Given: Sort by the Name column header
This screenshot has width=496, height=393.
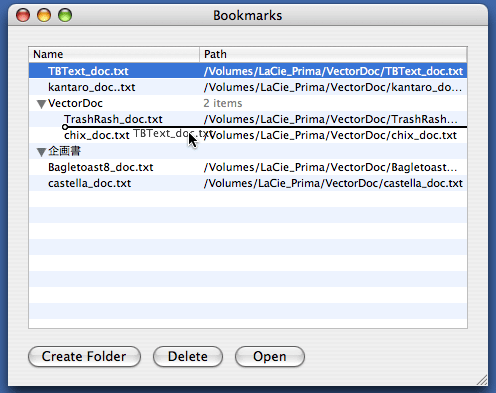Looking at the screenshot, I should [114, 54].
